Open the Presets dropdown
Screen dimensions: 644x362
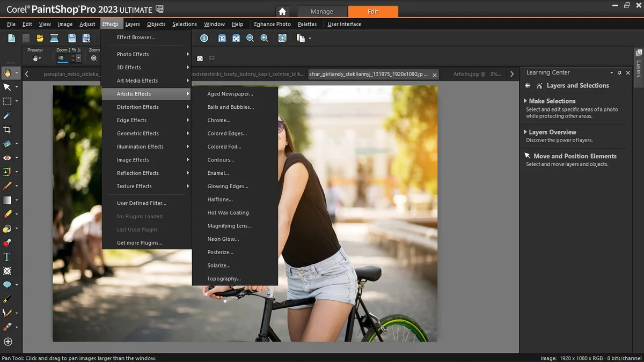coord(36,58)
